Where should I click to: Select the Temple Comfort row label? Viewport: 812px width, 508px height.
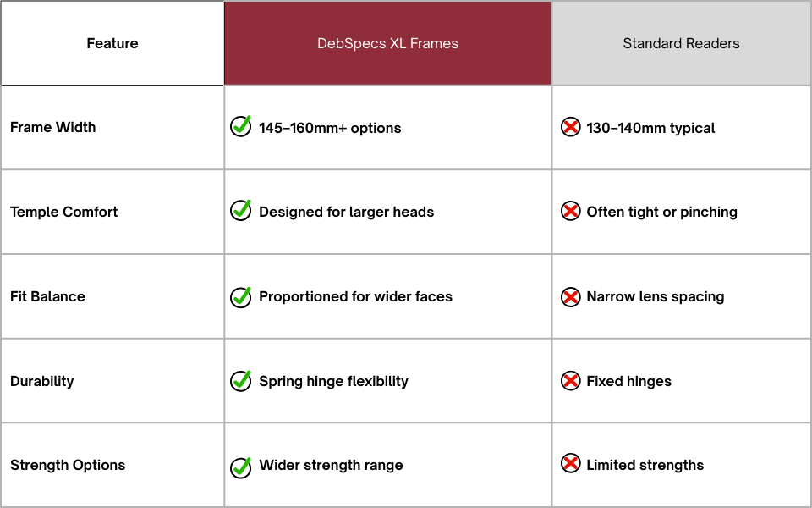(64, 212)
